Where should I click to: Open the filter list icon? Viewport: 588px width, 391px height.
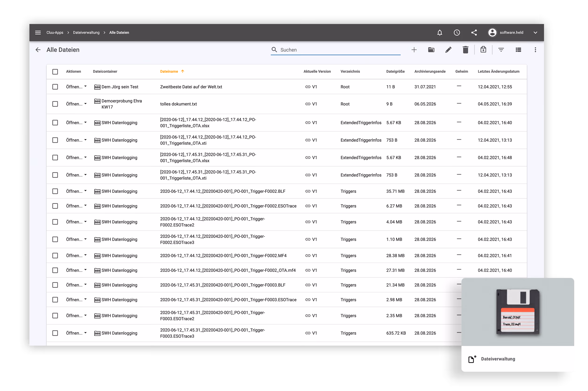point(501,50)
